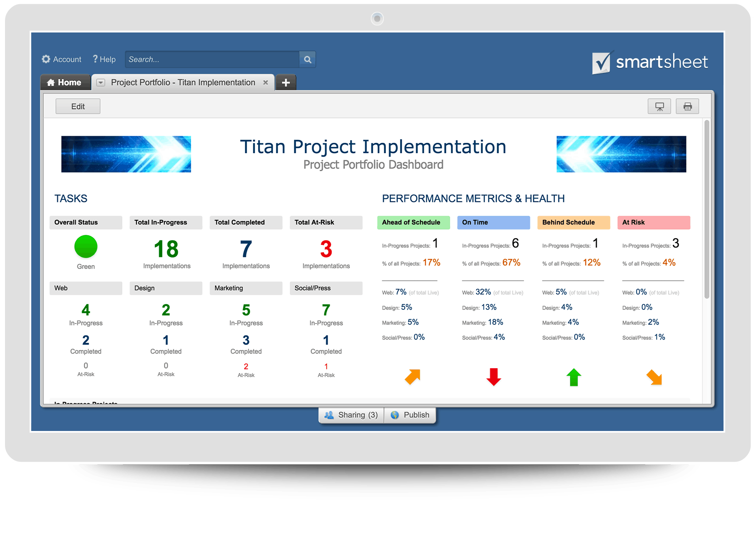Click Marketing In-Progress count 5

click(246, 310)
